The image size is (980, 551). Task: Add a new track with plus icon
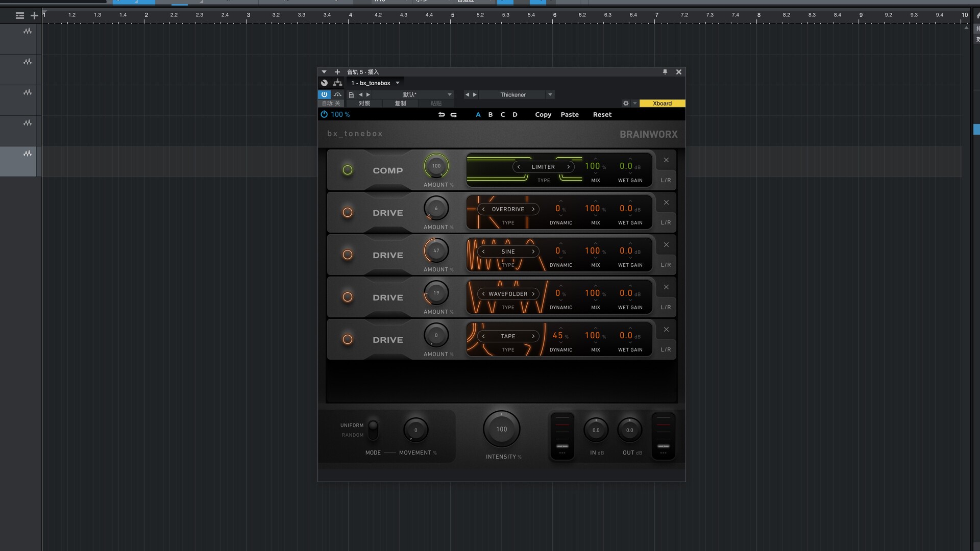click(x=34, y=15)
